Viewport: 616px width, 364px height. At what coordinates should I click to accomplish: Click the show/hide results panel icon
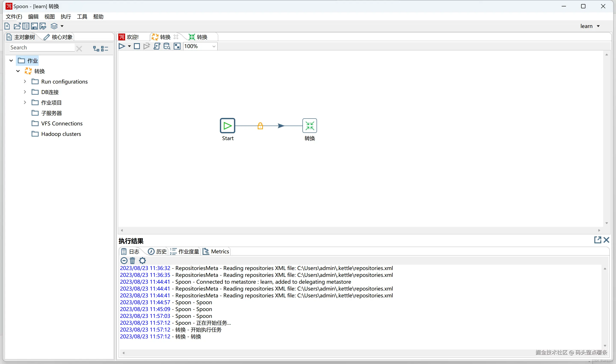click(177, 46)
